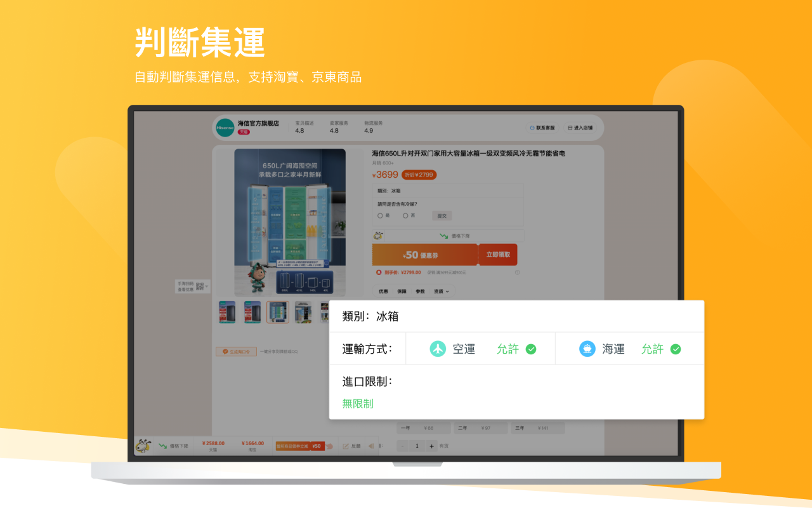812x508 pixels.
Task: Click the price-drop arrow icon in bottom bar
Action: [x=162, y=446]
